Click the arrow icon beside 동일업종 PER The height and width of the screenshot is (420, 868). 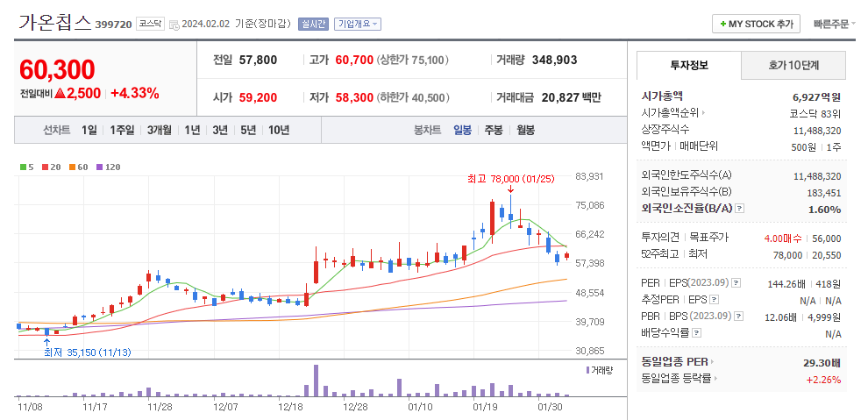(713, 362)
